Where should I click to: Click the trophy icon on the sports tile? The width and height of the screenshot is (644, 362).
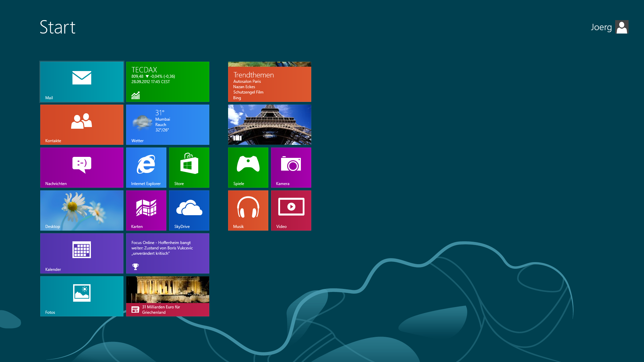tap(136, 266)
